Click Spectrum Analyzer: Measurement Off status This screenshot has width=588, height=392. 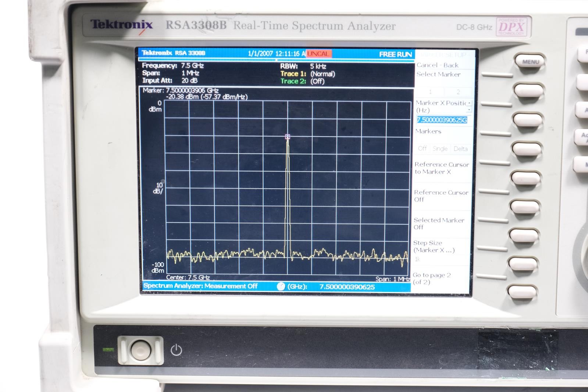[x=200, y=286]
